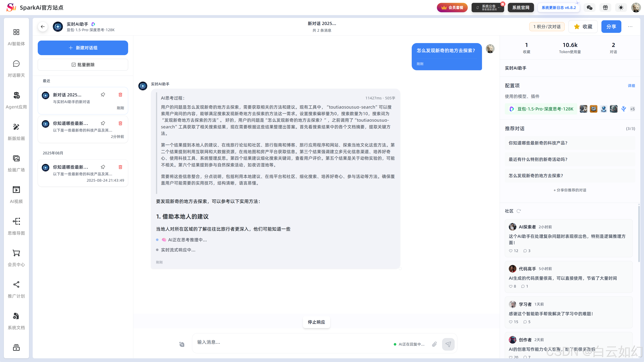
Task: Open the three-dots more options menu
Action: point(630,27)
